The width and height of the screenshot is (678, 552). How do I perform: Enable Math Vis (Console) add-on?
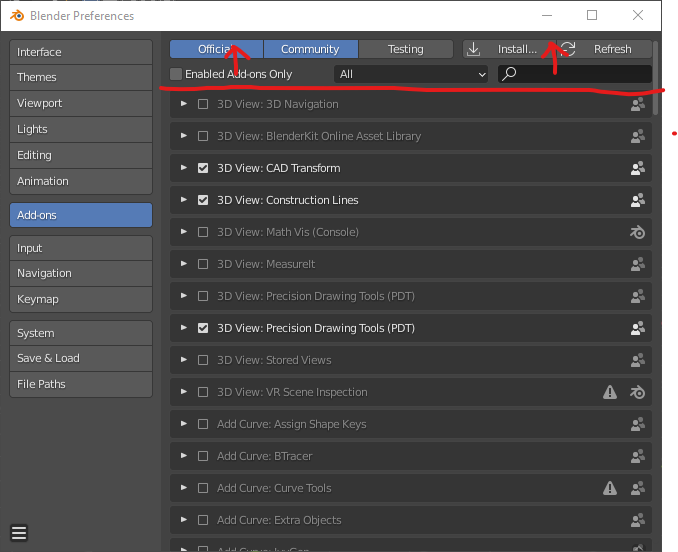coord(203,232)
